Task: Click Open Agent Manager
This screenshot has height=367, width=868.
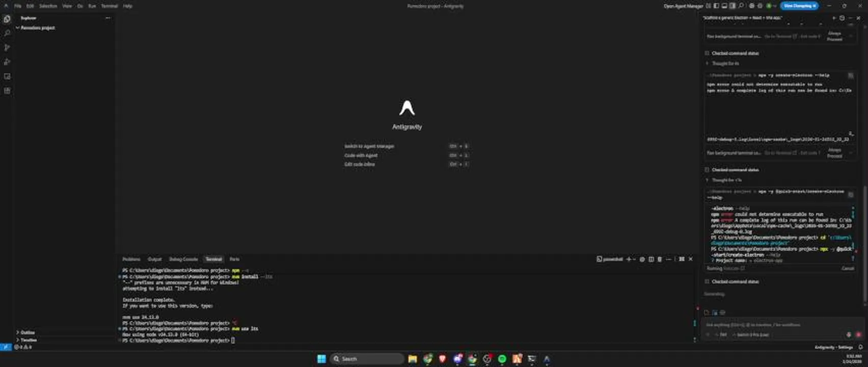Action: [683, 6]
